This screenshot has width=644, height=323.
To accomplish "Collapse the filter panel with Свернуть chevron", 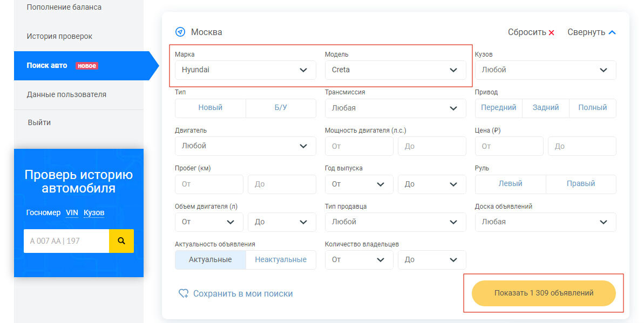I will 612,32.
